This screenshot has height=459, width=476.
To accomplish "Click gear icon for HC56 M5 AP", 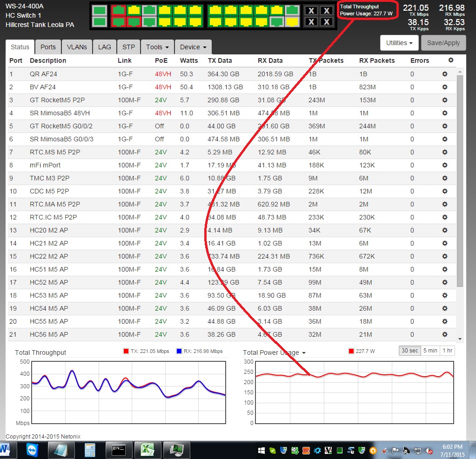I will click(445, 335).
